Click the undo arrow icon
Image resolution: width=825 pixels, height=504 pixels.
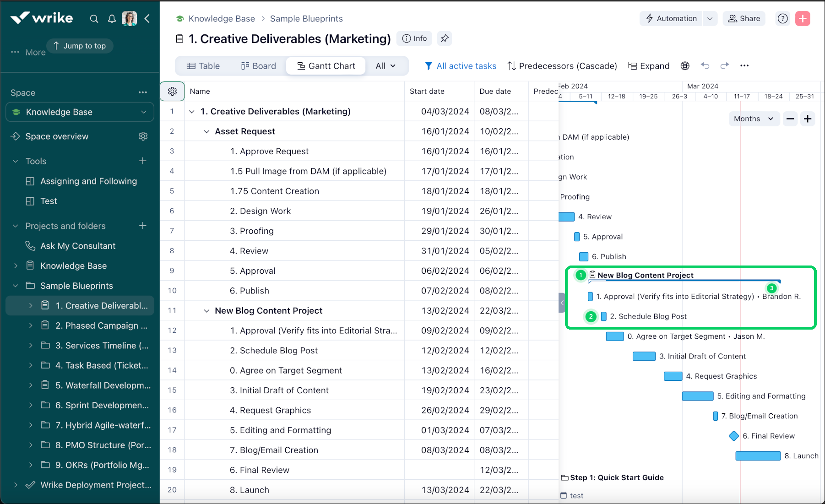tap(705, 66)
